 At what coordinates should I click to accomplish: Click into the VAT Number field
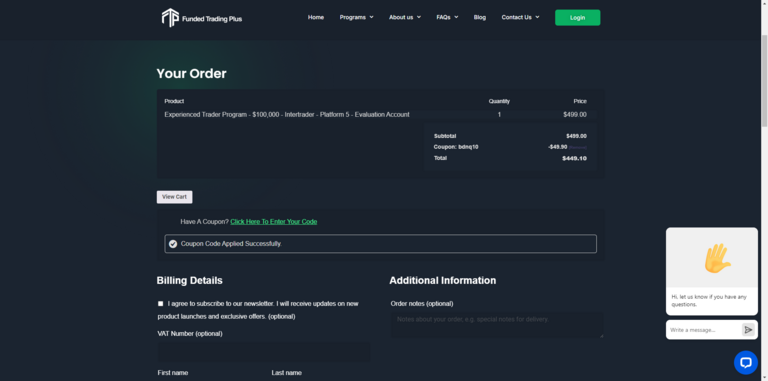pos(264,352)
